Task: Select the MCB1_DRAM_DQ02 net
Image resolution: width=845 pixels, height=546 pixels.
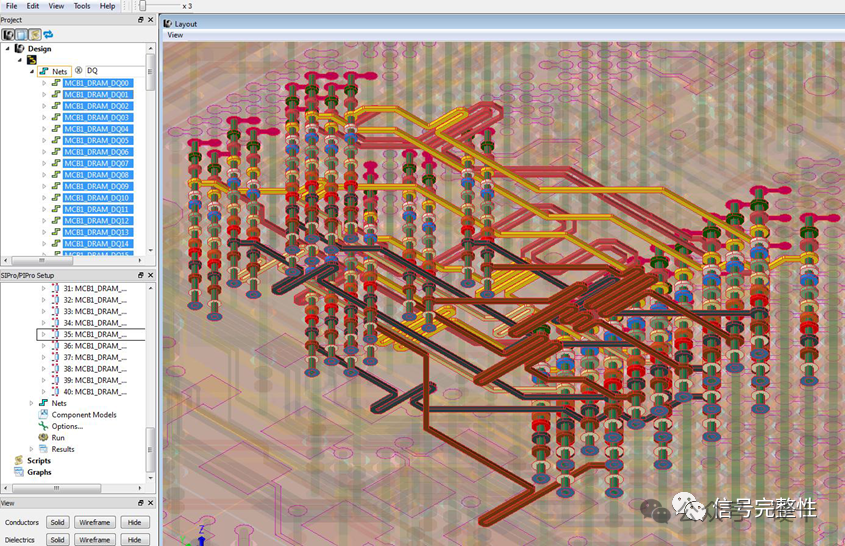Action: pyautogui.click(x=98, y=106)
